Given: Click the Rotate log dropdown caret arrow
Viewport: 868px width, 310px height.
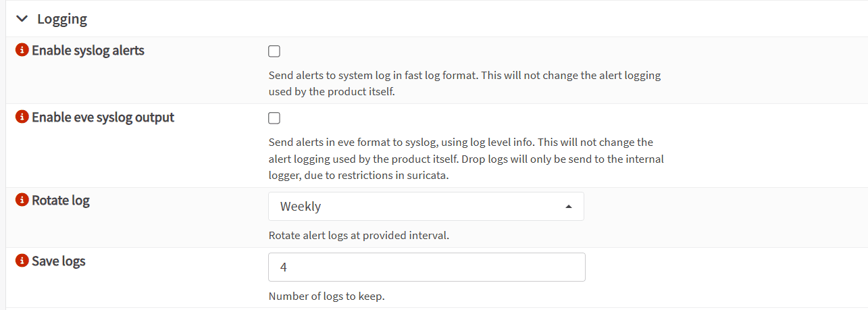Looking at the screenshot, I should [569, 207].
